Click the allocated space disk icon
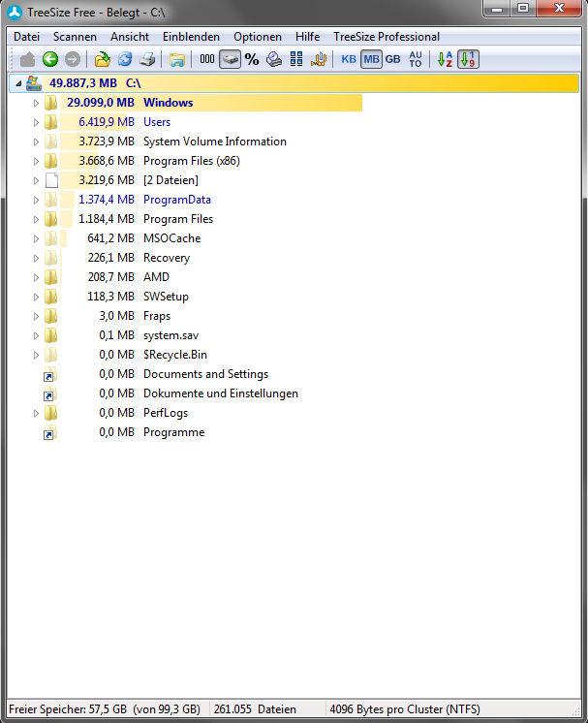Image resolution: width=588 pixels, height=723 pixels. (274, 59)
